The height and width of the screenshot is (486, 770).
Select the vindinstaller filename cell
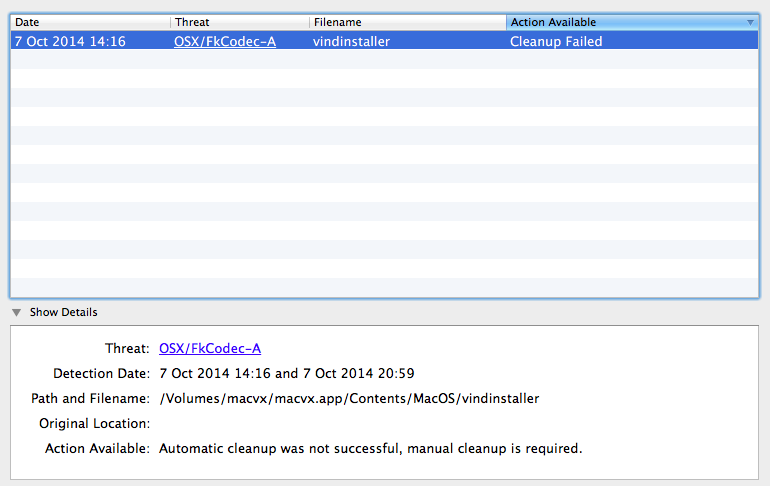point(351,41)
